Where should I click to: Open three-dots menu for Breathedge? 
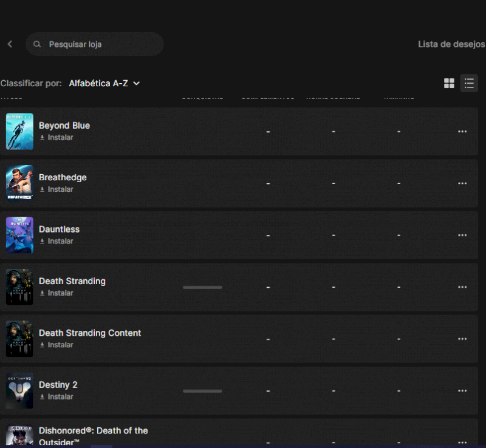pos(462,183)
